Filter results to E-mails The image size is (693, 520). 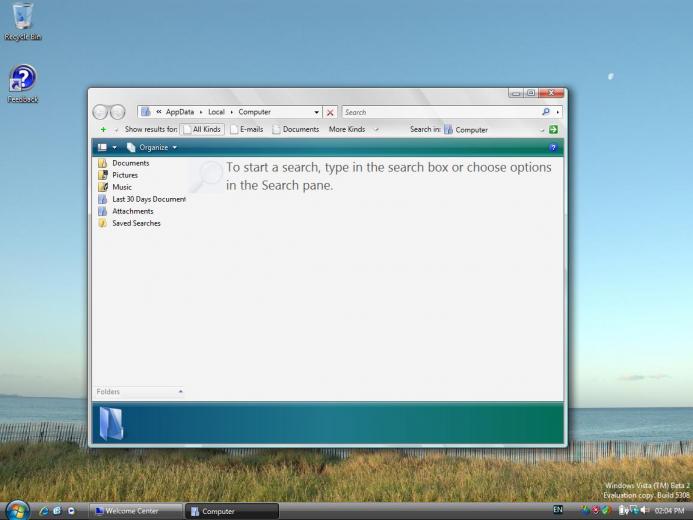tap(246, 129)
